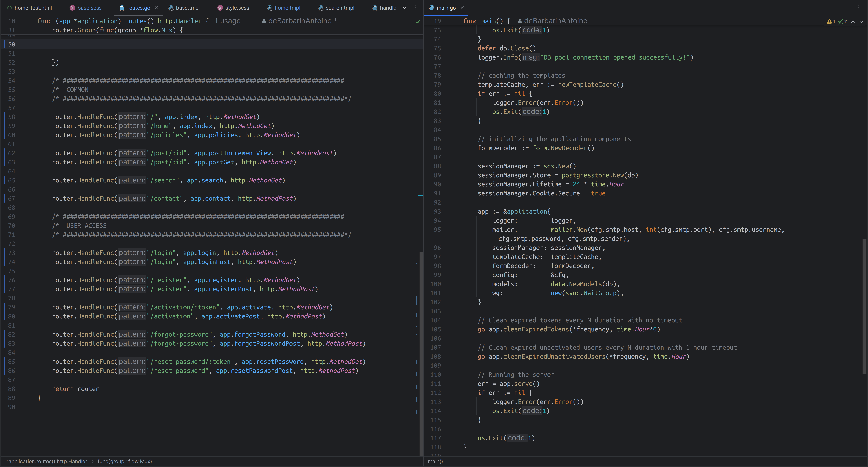Select the partially hidden handle tab
This screenshot has width=868, height=467.
384,8
